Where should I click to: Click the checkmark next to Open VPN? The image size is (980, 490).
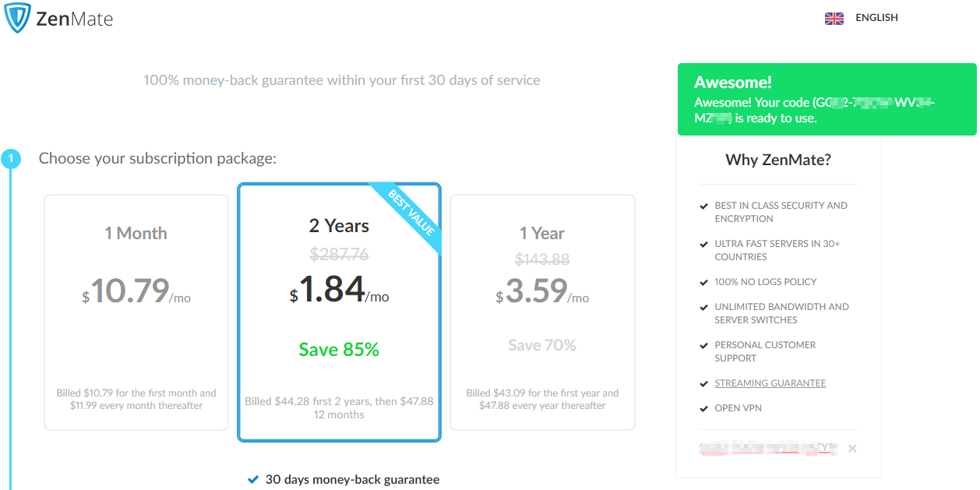click(x=704, y=408)
